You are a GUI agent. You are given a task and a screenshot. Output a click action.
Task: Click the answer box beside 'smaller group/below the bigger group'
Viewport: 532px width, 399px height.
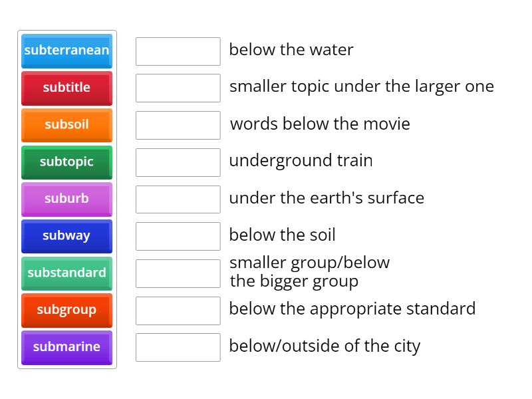tap(178, 272)
